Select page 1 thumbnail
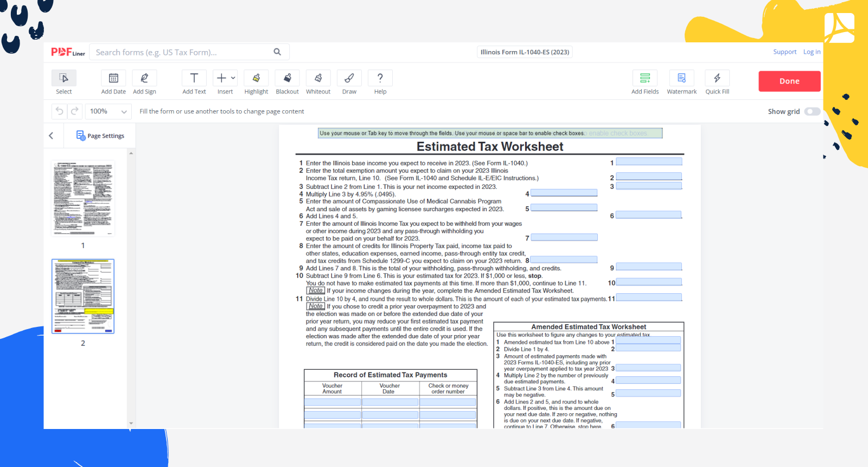The height and width of the screenshot is (467, 868). (83, 198)
